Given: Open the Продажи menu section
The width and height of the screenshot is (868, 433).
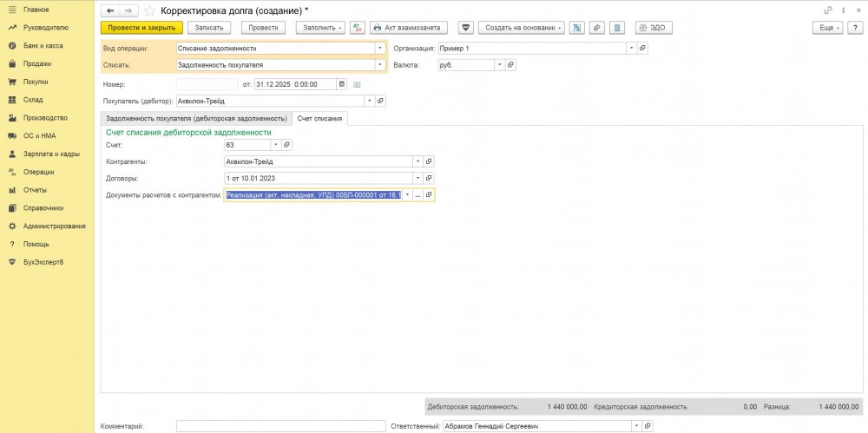Looking at the screenshot, I should [x=36, y=63].
